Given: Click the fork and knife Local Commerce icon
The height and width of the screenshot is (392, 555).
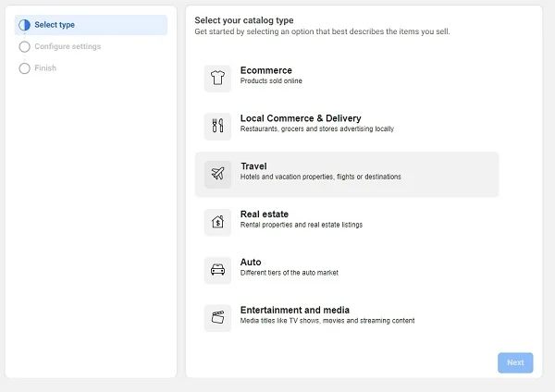Looking at the screenshot, I should coord(217,127).
